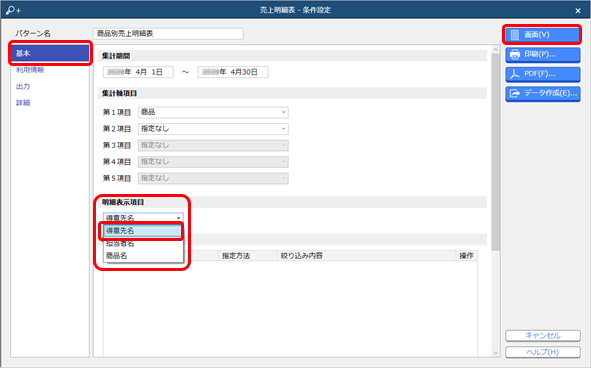The width and height of the screenshot is (591, 368).
Task: Select 担当者名 in the dropdown list
Action: click(143, 244)
